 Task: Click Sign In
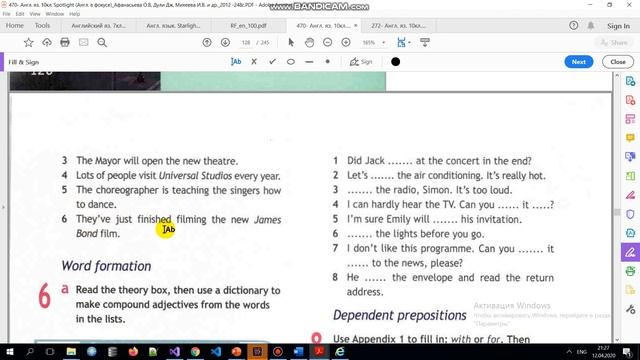click(618, 26)
